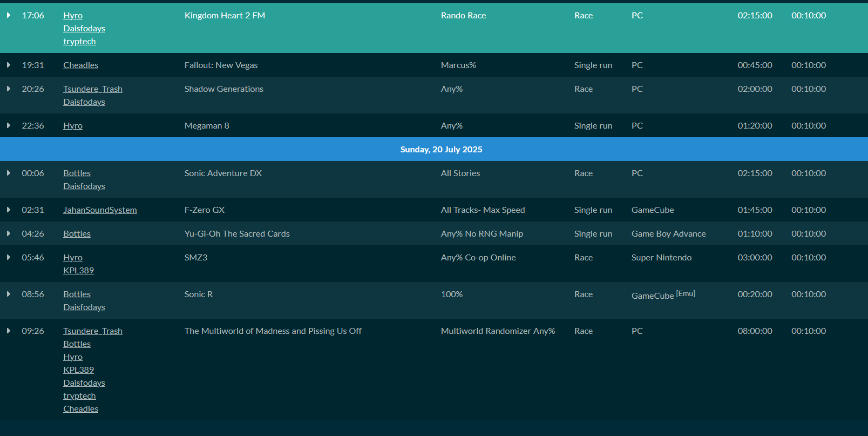
Task: Expand the 02:31 F-Zero GX row
Action: [x=9, y=210]
